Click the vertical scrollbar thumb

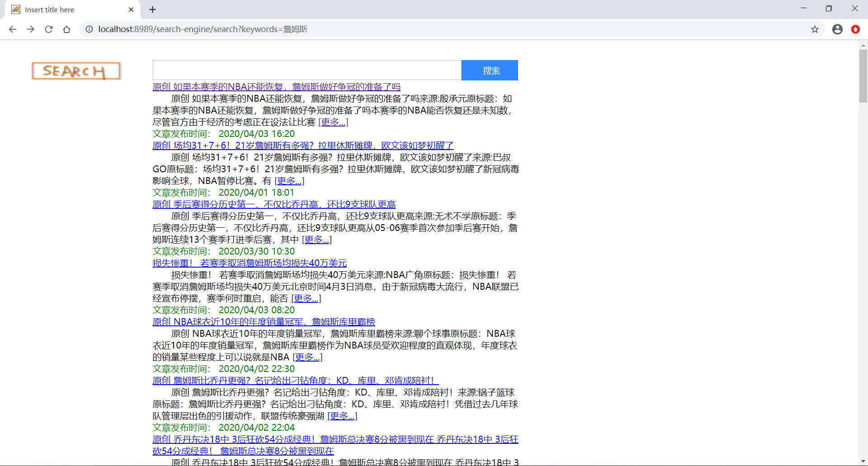863,76
